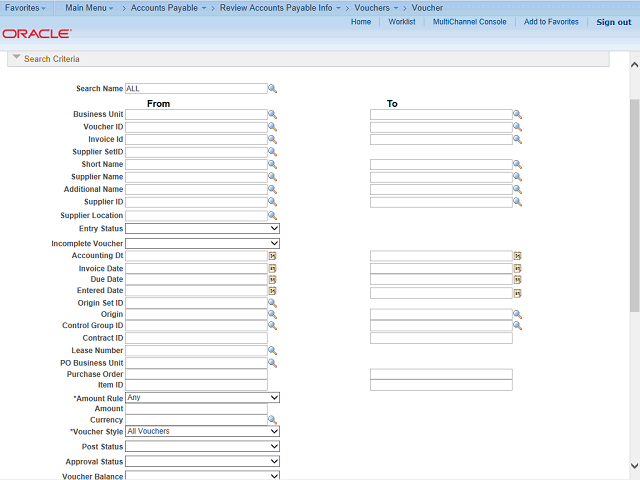Open lookup for Origin From field

point(272,314)
